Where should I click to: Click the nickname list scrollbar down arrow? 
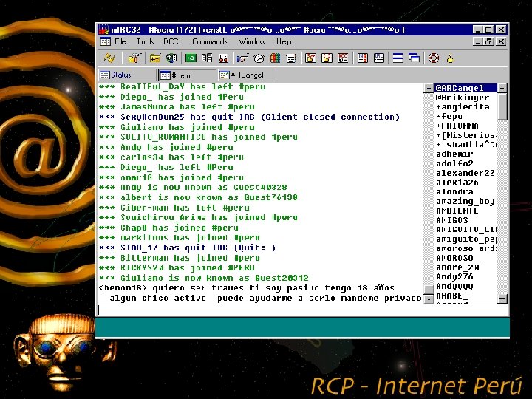click(502, 299)
